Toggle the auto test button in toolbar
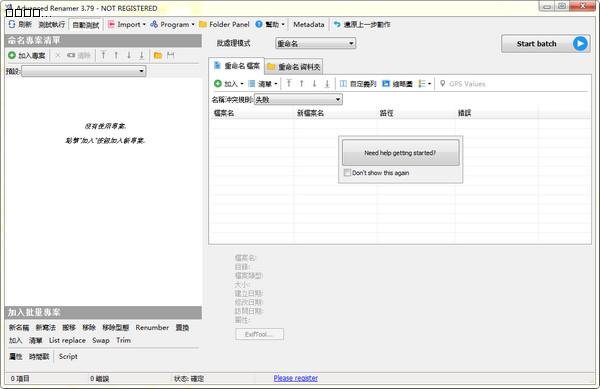Viewport: 600px width, 389px height. point(86,25)
